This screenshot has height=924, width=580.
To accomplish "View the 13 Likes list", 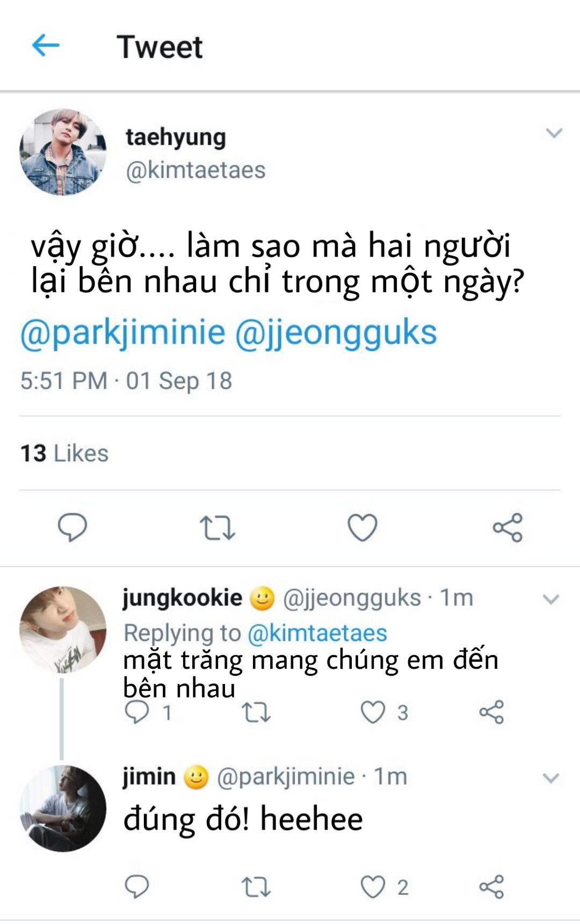I will point(64,453).
